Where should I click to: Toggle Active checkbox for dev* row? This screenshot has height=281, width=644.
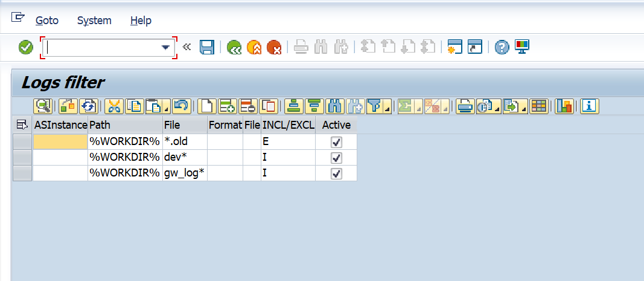[x=337, y=158]
